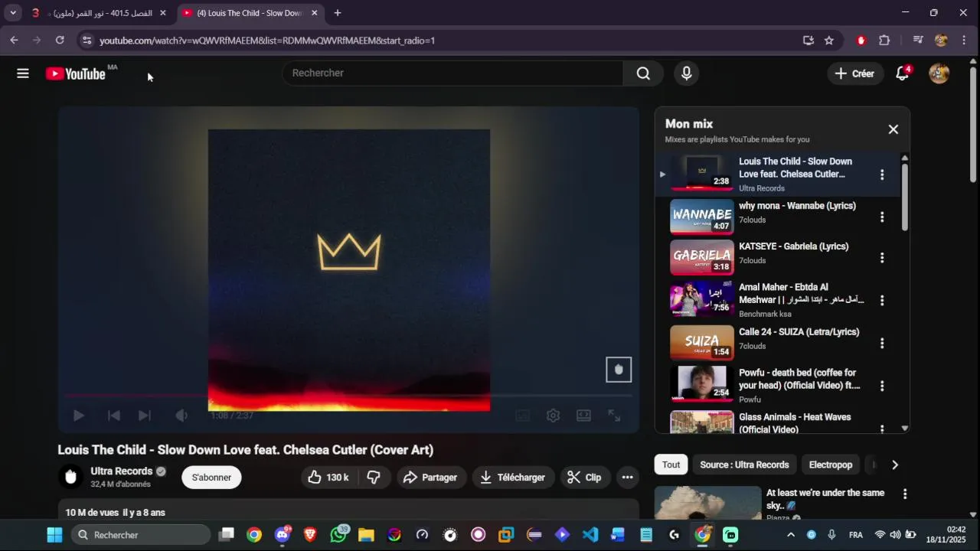This screenshot has width=980, height=551.
Task: Click the search magnifier button
Action: (x=643, y=73)
